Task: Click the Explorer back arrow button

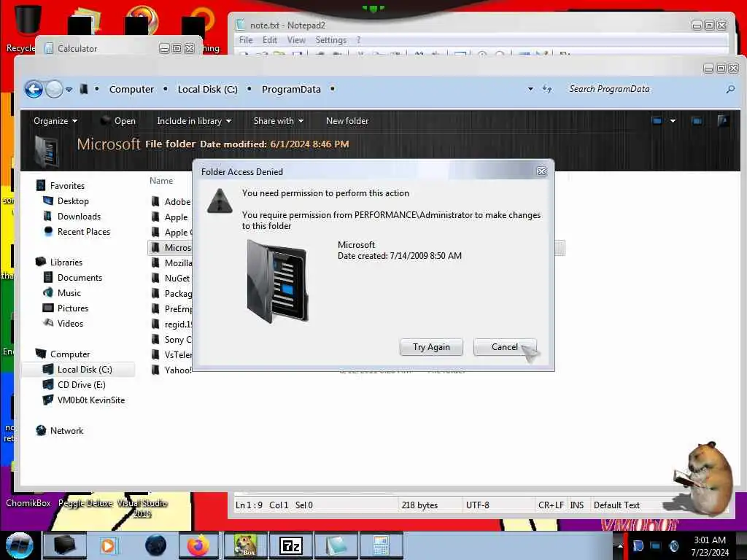Action: 34,89
